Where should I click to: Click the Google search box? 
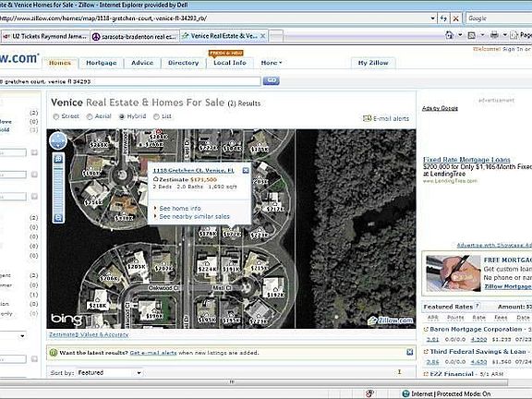tap(499, 18)
